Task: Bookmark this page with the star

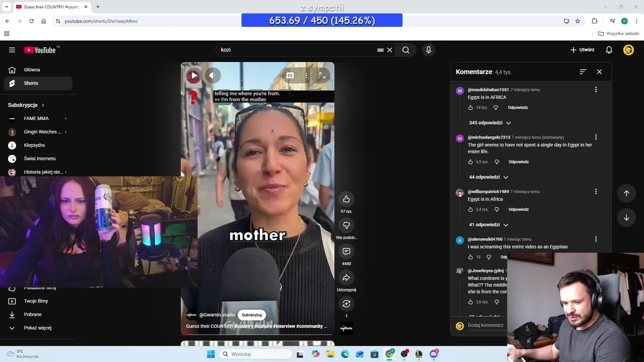Action: pyautogui.click(x=578, y=21)
